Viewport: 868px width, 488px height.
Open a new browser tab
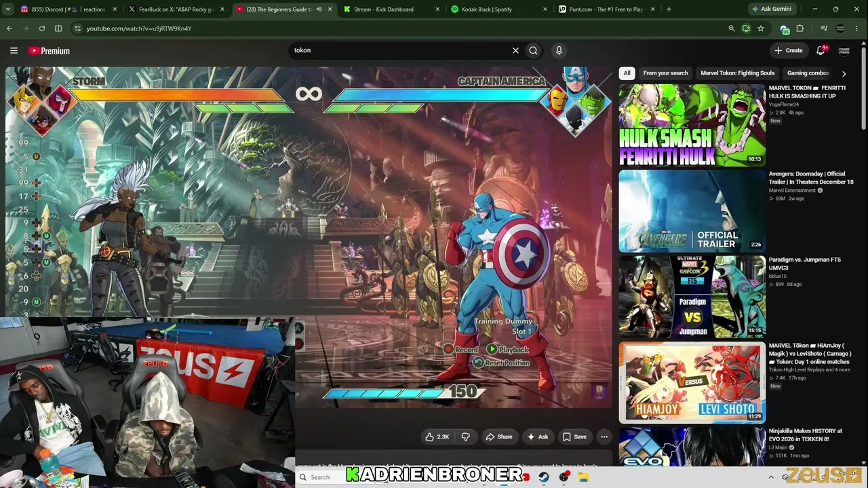click(669, 9)
